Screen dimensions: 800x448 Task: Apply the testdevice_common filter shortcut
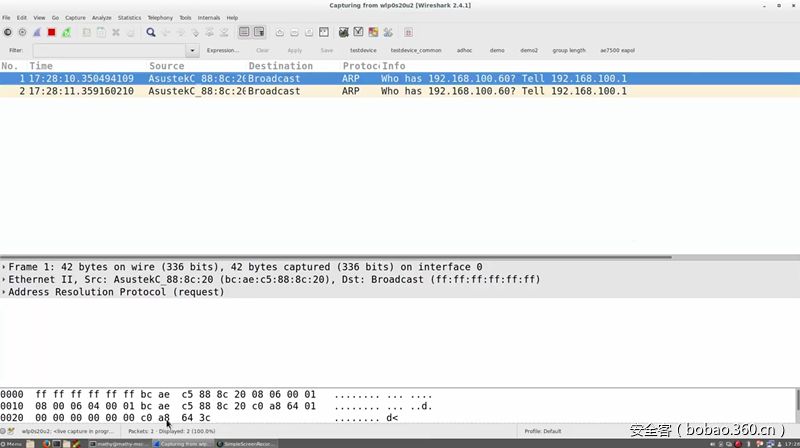(416, 51)
